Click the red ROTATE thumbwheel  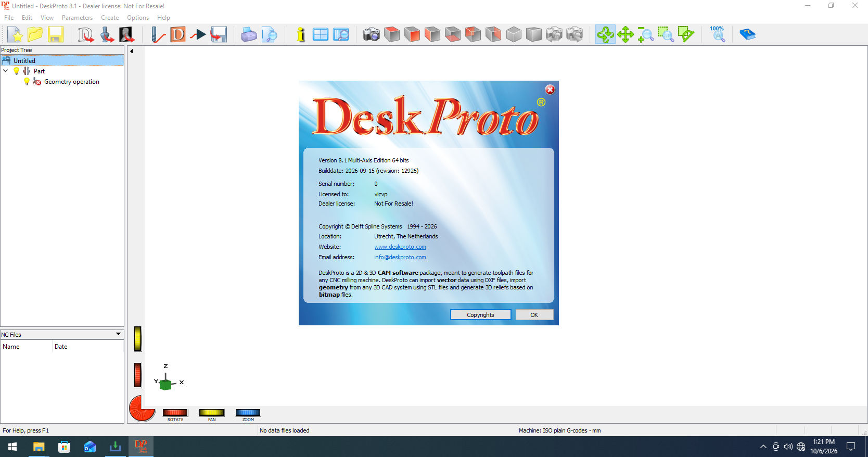[x=175, y=412]
